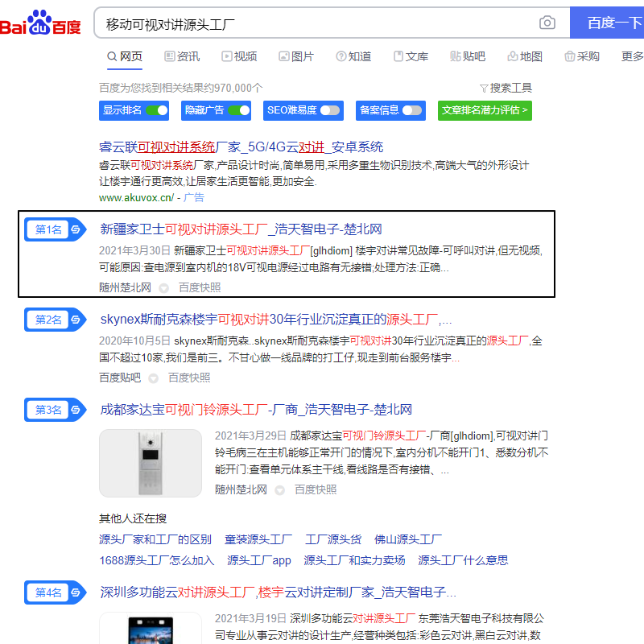This screenshot has width=644, height=644.
Task: Search related query 佛山源头工厂
Action: point(408,539)
